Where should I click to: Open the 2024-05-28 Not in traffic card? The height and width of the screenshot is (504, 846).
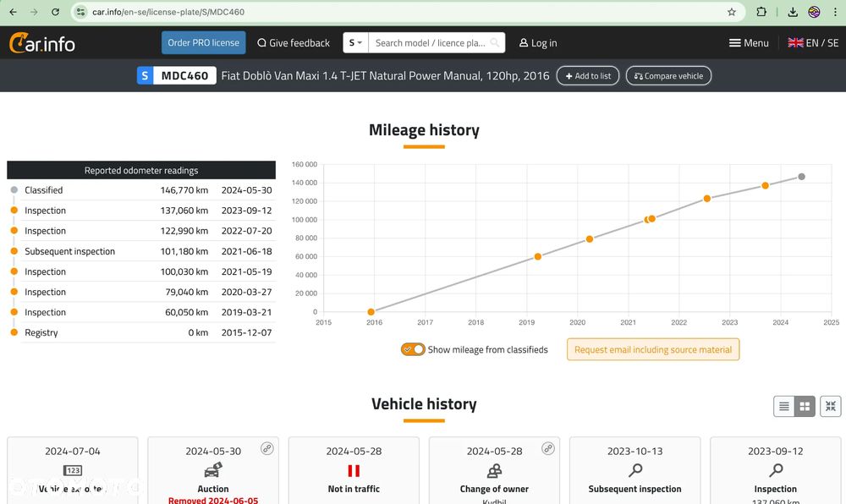pos(354,470)
